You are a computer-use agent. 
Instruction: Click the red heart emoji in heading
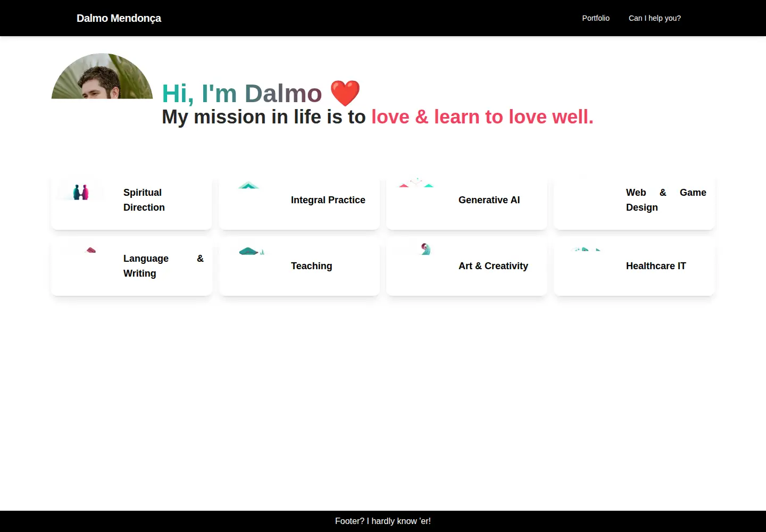[x=345, y=93]
